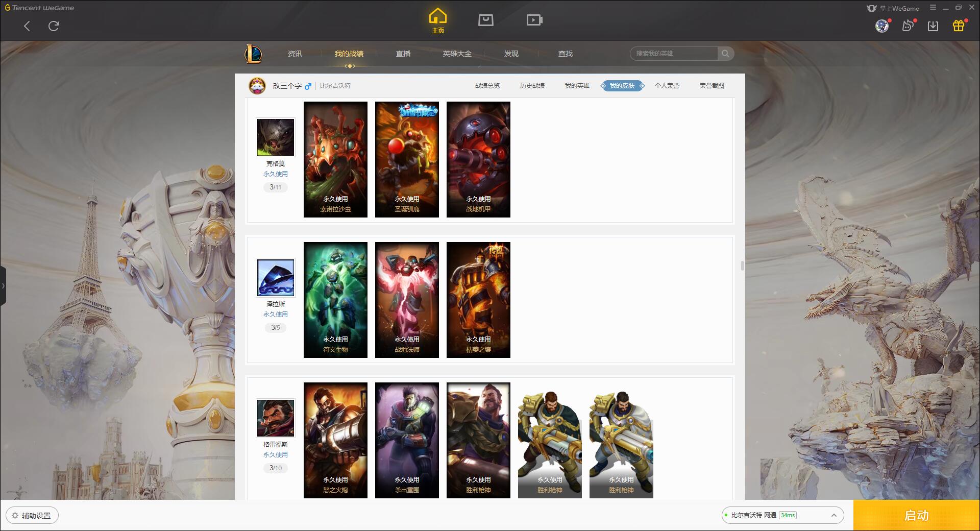Viewport: 980px width, 531px height.
Task: Click the Tencent WeGame logo
Action: (39, 8)
